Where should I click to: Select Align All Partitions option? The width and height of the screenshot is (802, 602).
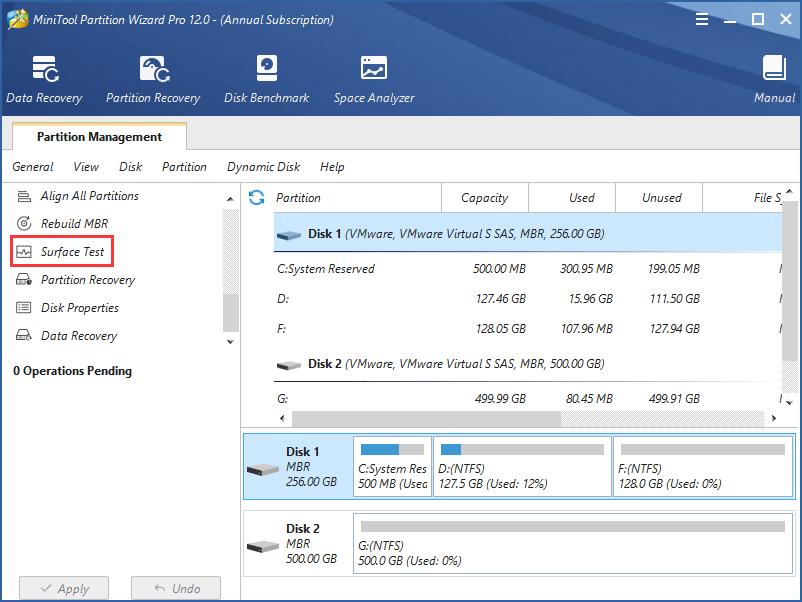click(x=90, y=196)
